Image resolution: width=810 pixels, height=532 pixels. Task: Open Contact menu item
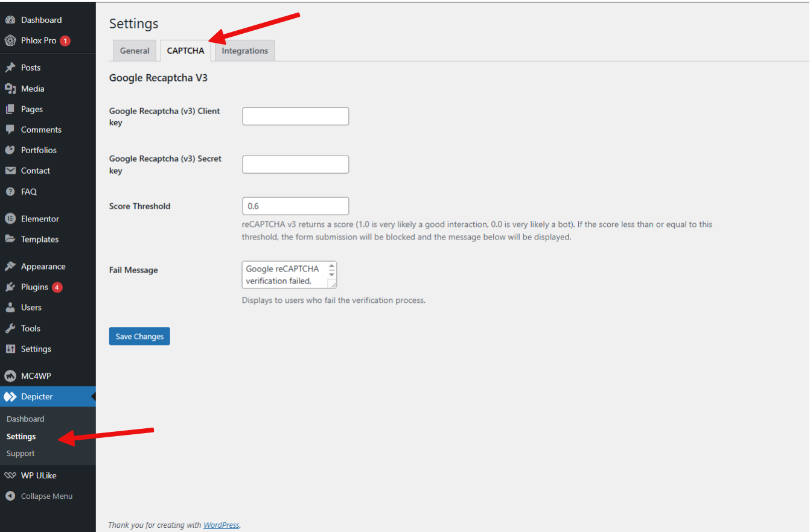coord(36,171)
